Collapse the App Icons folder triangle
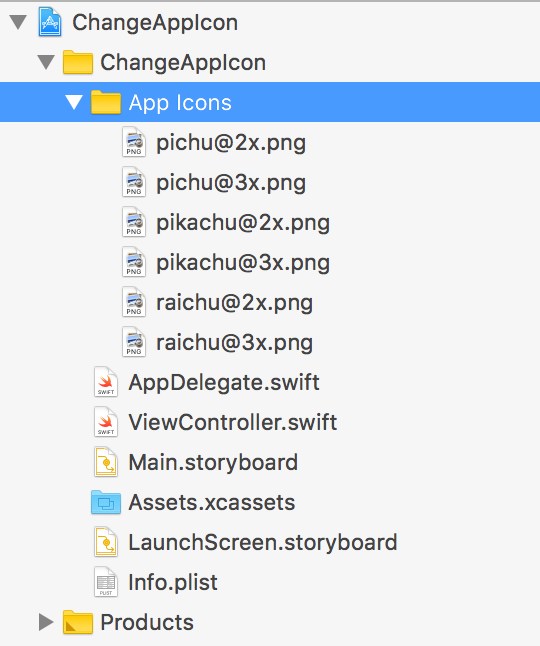Viewport: 540px width, 646px height. pyautogui.click(x=74, y=102)
